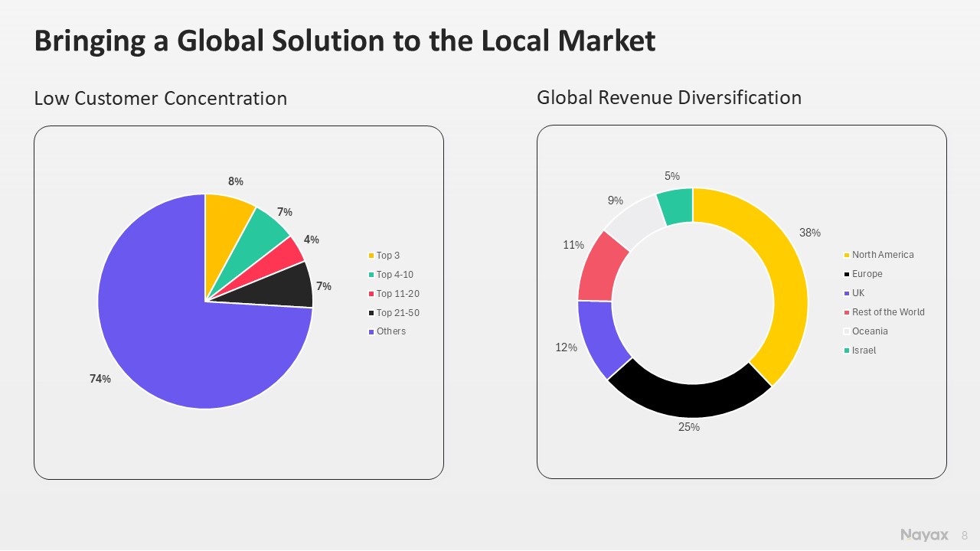Click the '74%' pie data label
980x551 pixels.
[100, 379]
